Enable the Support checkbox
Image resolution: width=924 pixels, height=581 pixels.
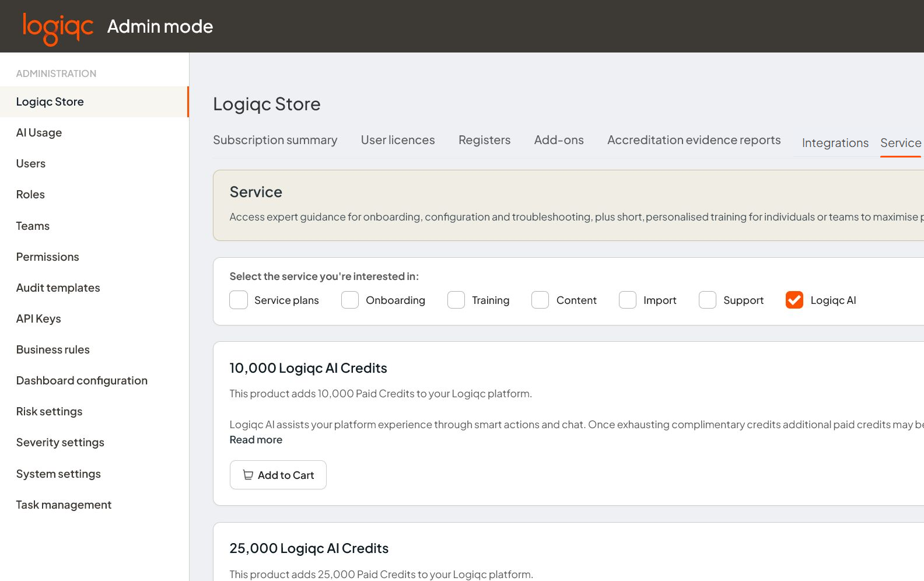[x=708, y=300]
